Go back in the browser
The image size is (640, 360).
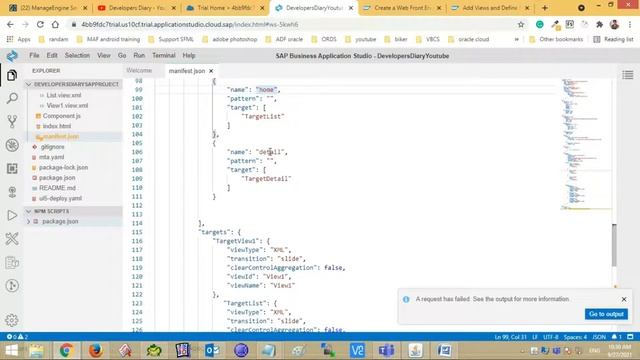tap(10, 24)
